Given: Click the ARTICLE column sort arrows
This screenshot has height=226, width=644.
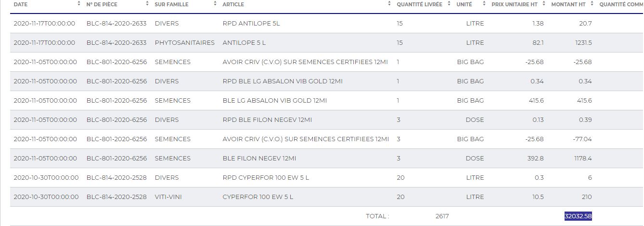Looking at the screenshot, I should pos(389,4).
